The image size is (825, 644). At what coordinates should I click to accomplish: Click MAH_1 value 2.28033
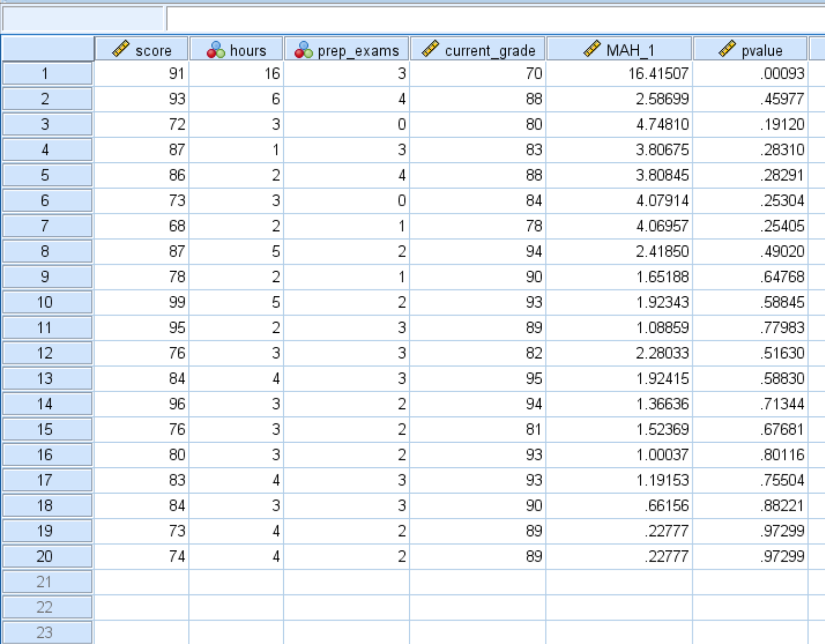click(x=619, y=353)
